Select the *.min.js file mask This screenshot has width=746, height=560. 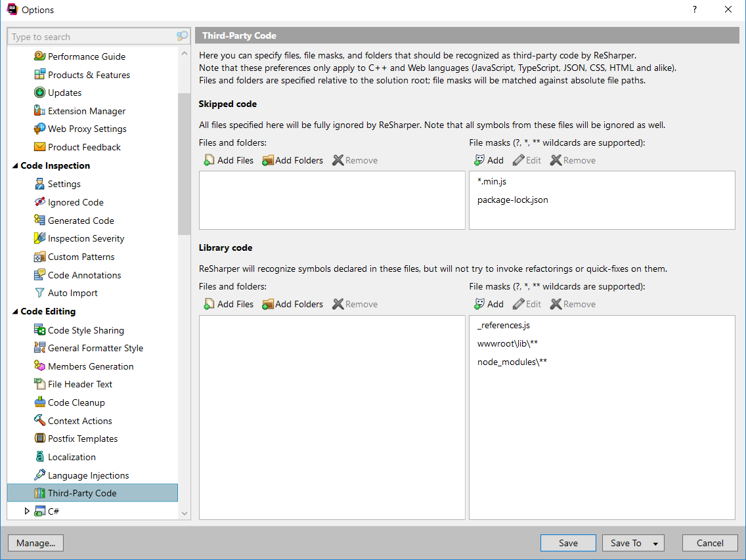(491, 181)
